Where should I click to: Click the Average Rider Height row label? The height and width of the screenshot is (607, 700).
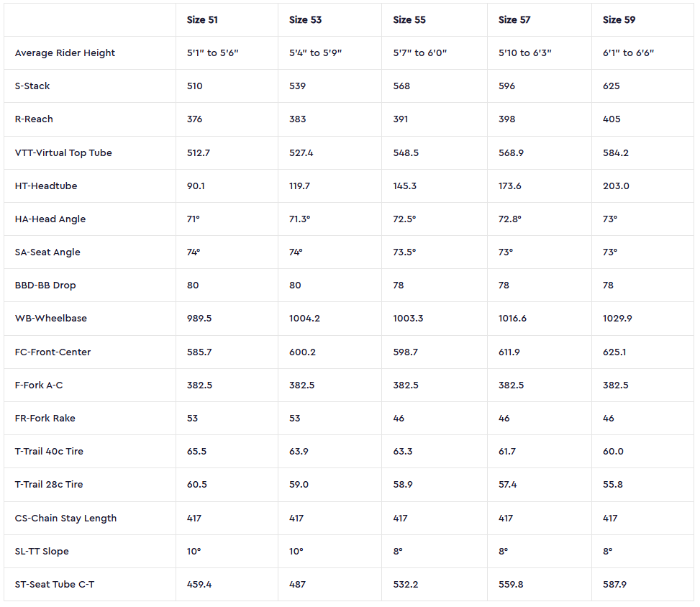tap(65, 53)
